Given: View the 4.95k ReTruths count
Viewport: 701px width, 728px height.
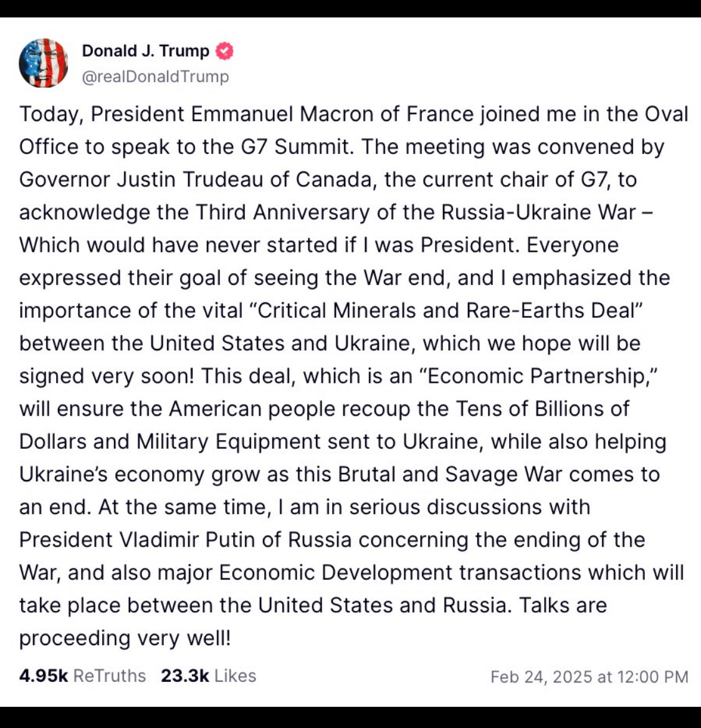Looking at the screenshot, I should coord(43,676).
